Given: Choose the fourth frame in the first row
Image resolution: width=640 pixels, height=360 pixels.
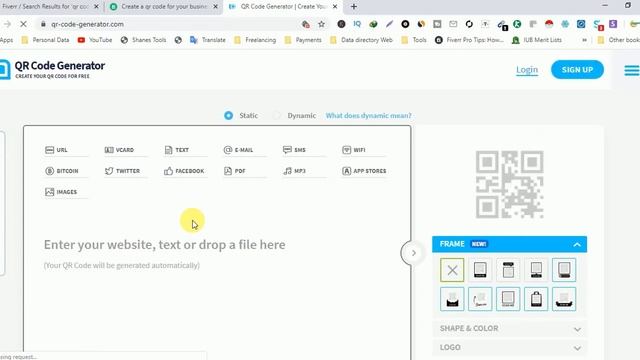Looking at the screenshot, I should [536, 270].
